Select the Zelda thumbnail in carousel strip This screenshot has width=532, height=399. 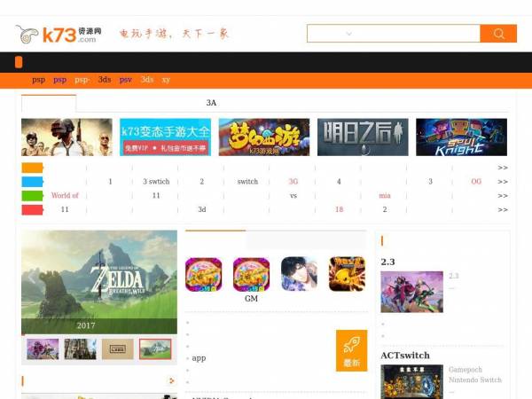coord(155,348)
